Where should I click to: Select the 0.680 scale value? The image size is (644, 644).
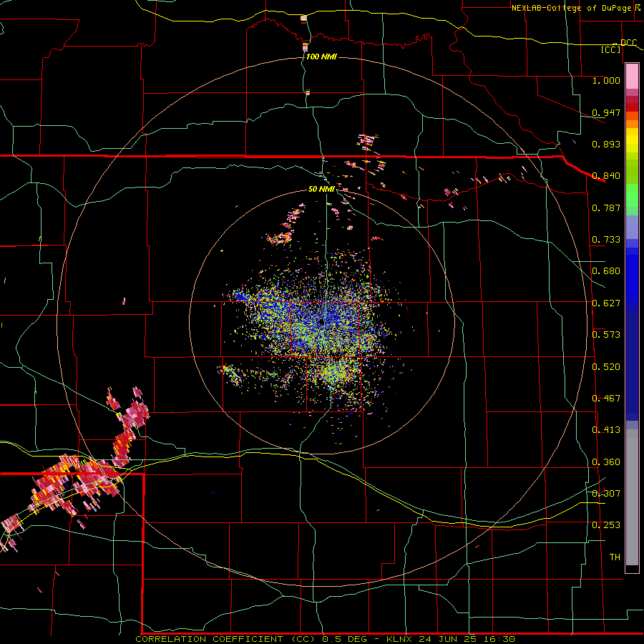click(606, 271)
